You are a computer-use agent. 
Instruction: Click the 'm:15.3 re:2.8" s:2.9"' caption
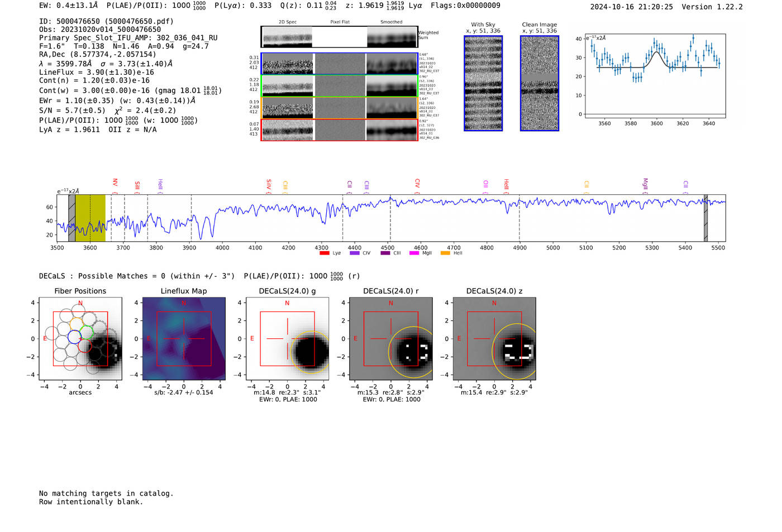[391, 392]
